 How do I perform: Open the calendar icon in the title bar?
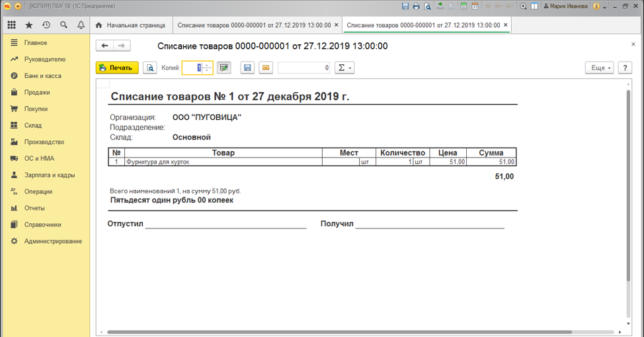(475, 7)
